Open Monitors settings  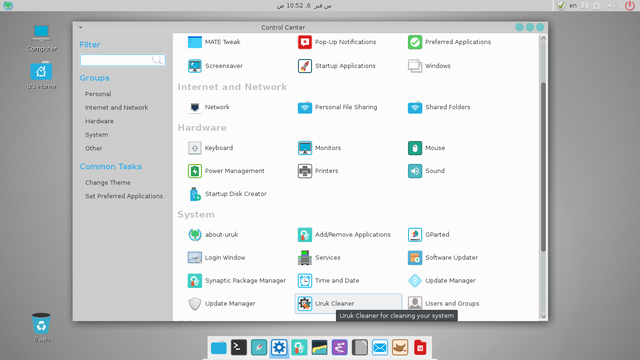pyautogui.click(x=319, y=148)
